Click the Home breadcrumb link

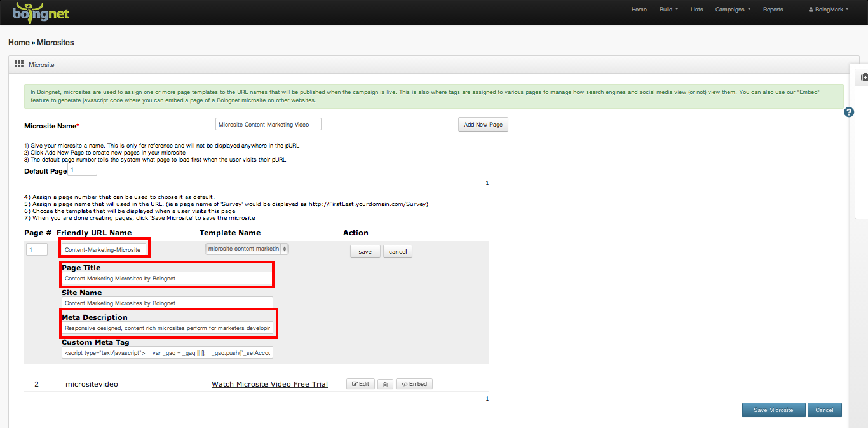(x=18, y=43)
